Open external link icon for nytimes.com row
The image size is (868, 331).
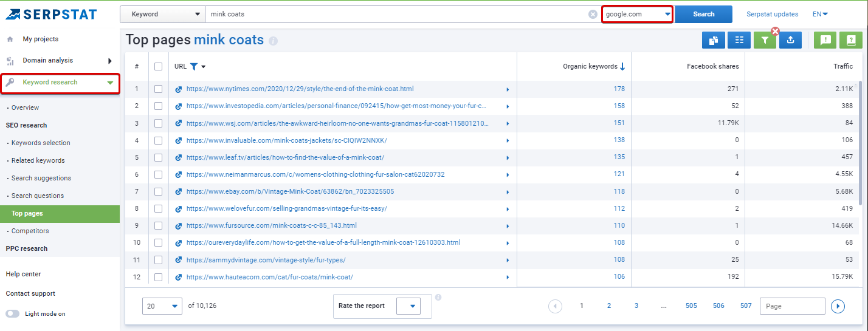179,89
